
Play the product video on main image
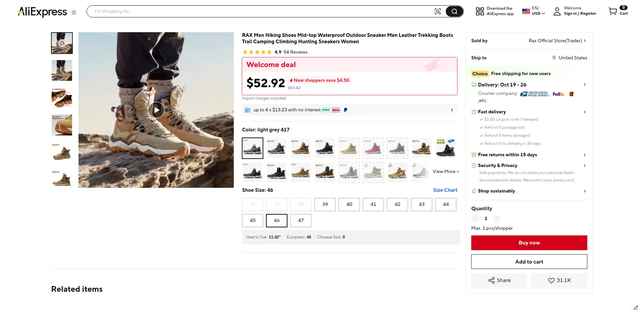(156, 110)
